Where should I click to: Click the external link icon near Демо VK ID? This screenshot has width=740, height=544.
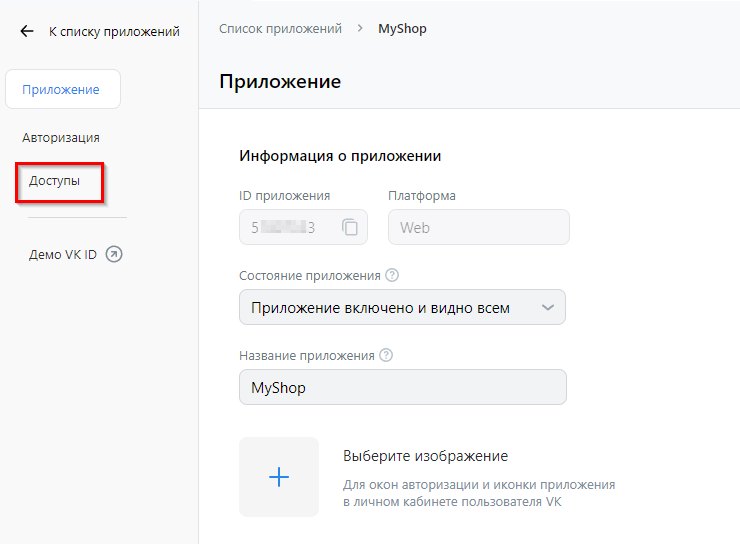tap(114, 254)
